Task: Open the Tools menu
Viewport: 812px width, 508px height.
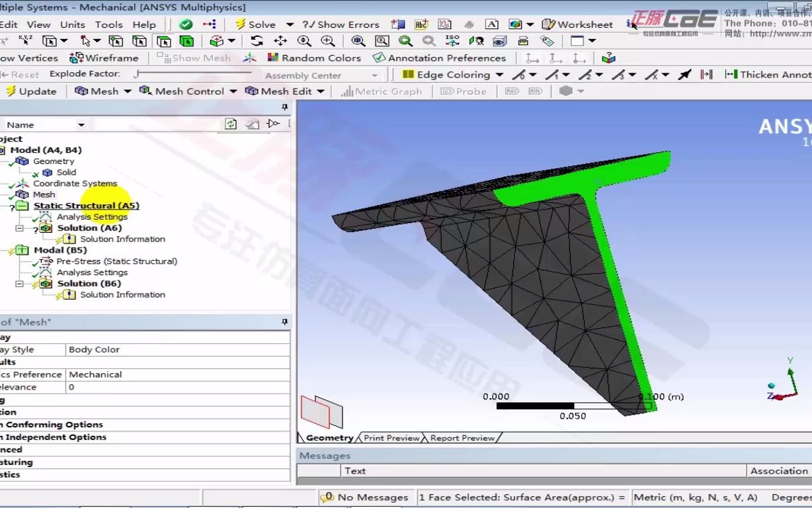Action: coord(108,24)
